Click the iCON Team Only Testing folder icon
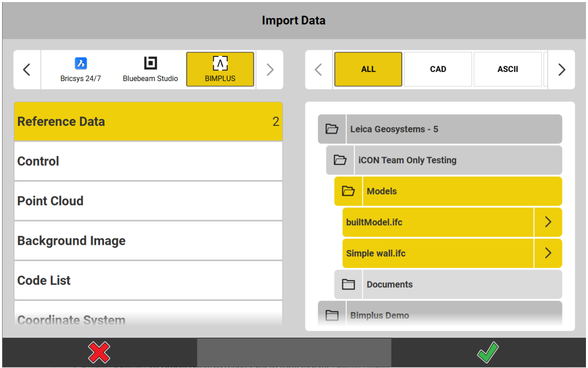The image size is (588, 368). pos(340,160)
